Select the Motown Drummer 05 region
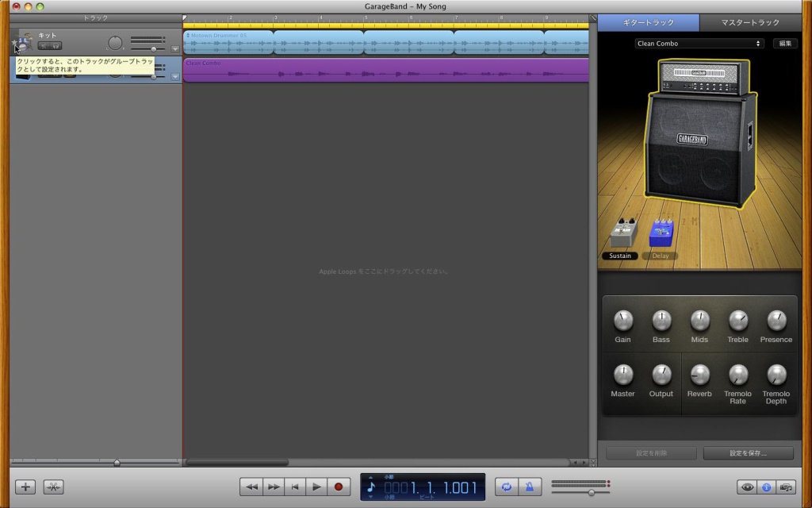 point(228,43)
